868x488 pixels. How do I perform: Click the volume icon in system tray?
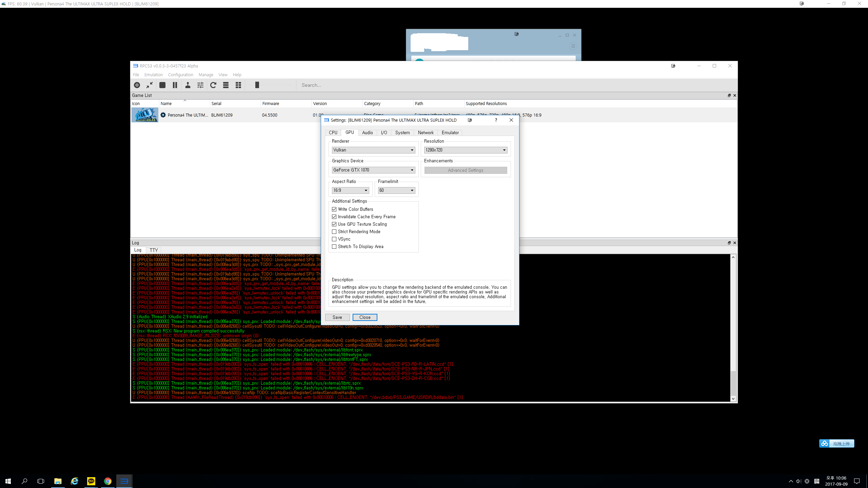click(799, 481)
